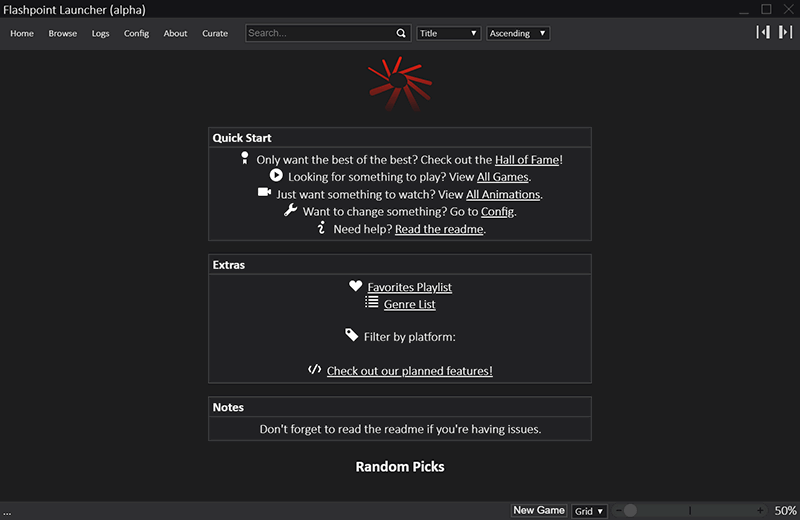Open the All Animations link
The width and height of the screenshot is (800, 520).
coord(503,194)
